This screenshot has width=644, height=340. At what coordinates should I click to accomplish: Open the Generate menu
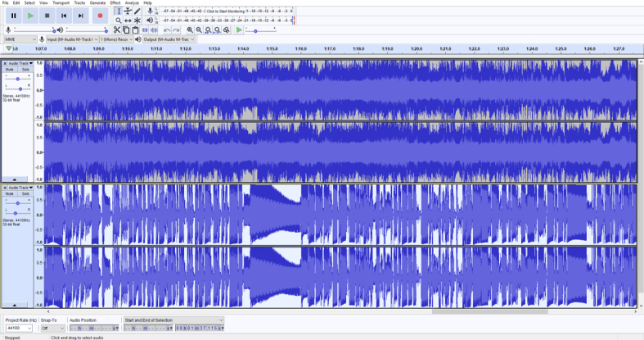[x=97, y=3]
